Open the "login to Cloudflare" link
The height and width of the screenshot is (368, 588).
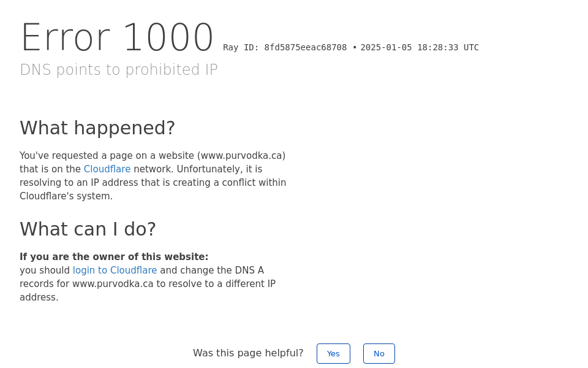[x=115, y=270]
